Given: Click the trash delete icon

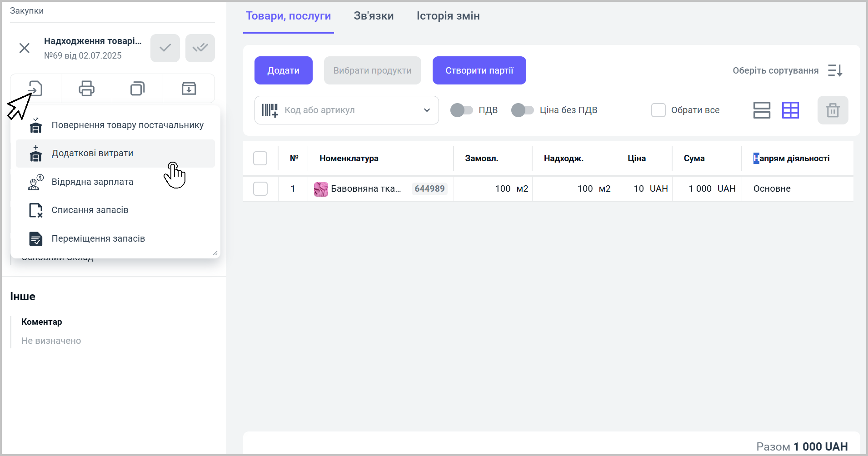Looking at the screenshot, I should (x=833, y=110).
